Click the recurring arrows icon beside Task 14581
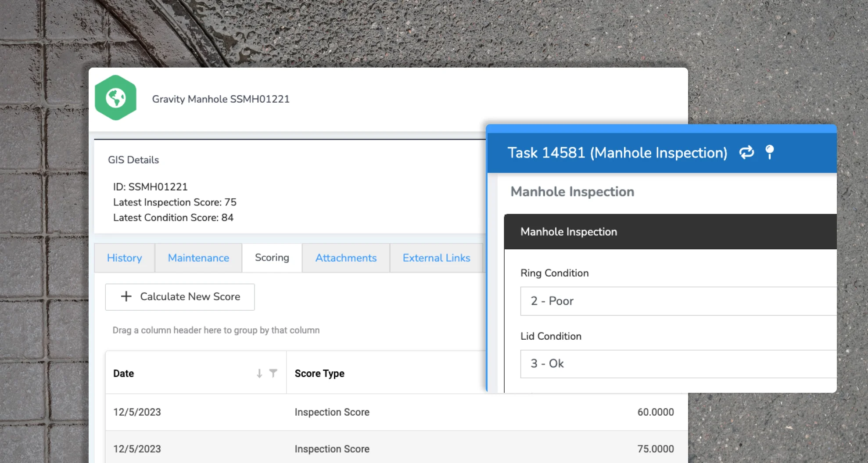The height and width of the screenshot is (463, 868). 746,152
